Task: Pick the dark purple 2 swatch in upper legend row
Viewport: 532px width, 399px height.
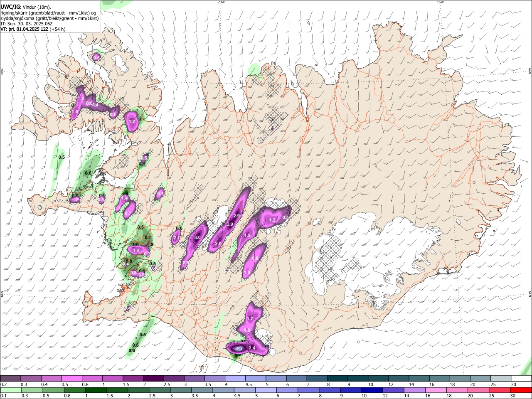Action: coord(153,379)
